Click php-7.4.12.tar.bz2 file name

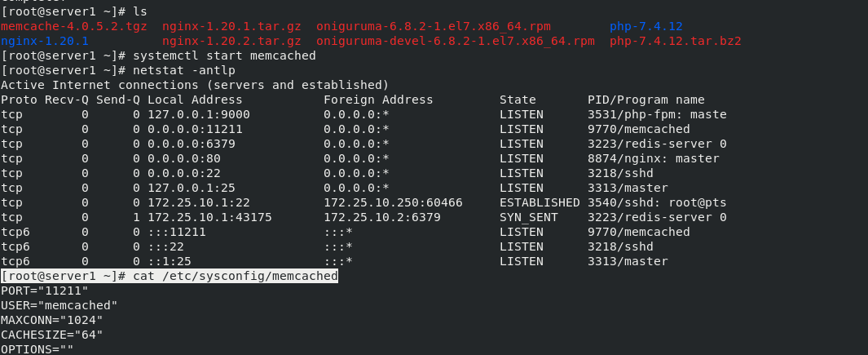tap(676, 41)
